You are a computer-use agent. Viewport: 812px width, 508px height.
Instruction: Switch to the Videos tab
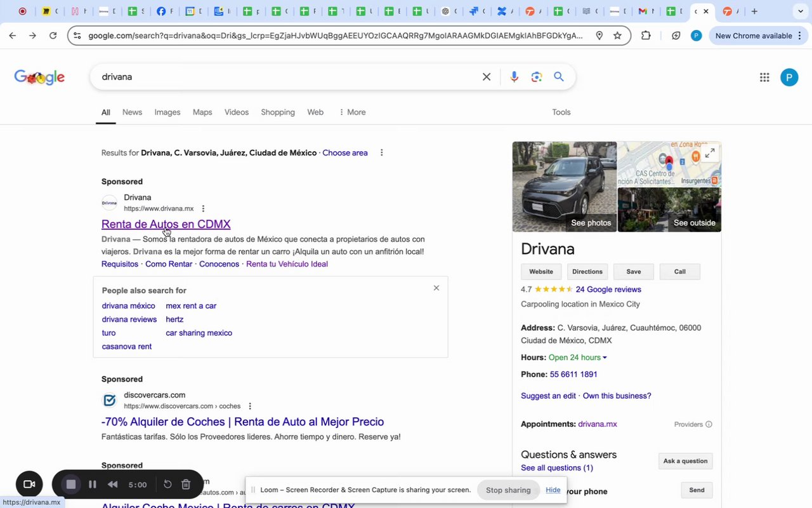[237, 112]
